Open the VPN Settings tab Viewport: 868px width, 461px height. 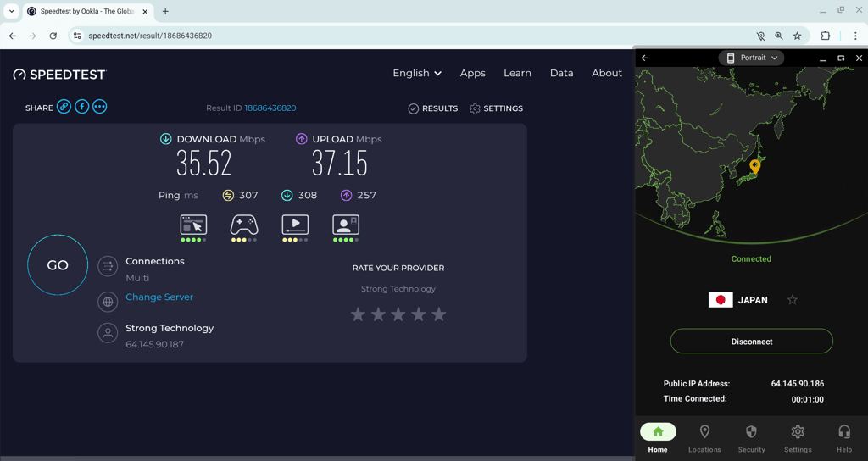pos(798,438)
